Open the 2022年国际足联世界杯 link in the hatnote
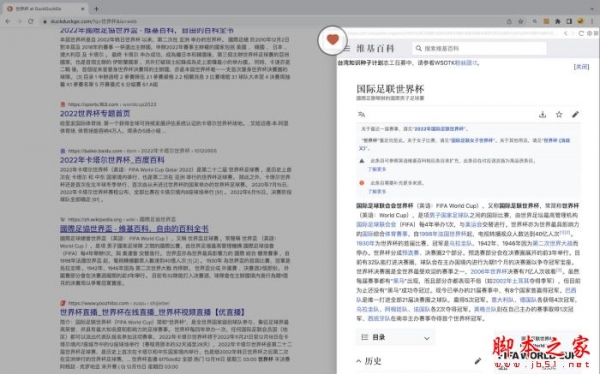The width and height of the screenshot is (600, 374). (x=440, y=129)
